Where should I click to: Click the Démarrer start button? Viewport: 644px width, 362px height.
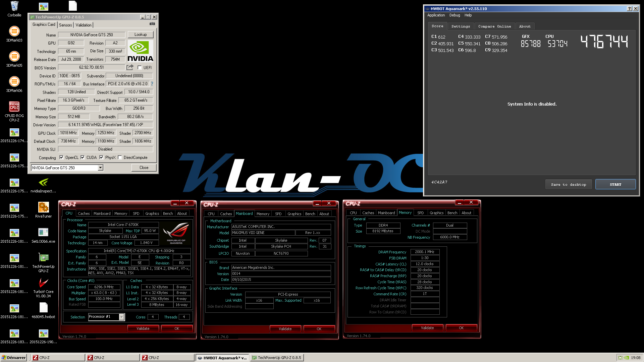13,358
